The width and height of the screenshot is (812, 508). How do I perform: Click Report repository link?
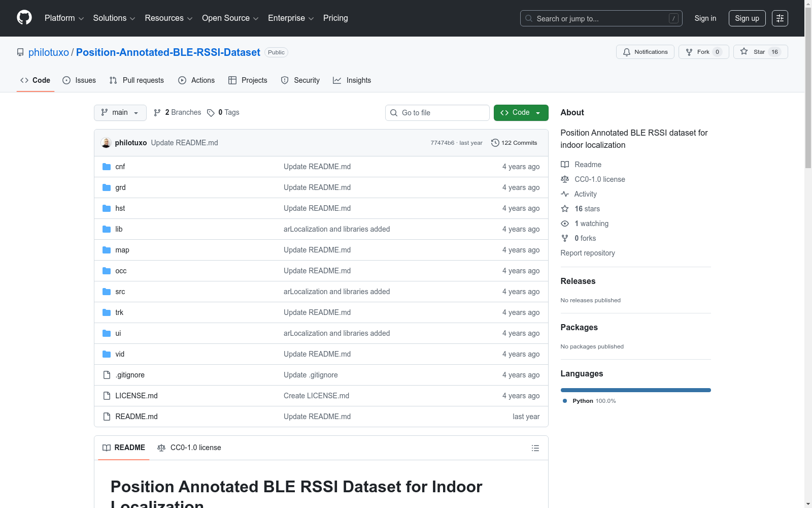pos(588,253)
